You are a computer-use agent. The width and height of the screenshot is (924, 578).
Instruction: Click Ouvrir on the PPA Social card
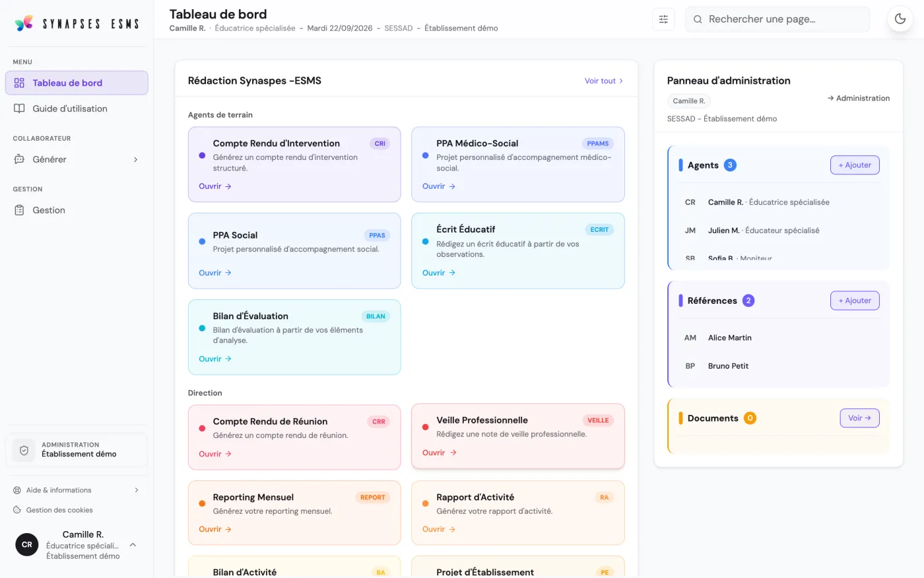tap(215, 273)
